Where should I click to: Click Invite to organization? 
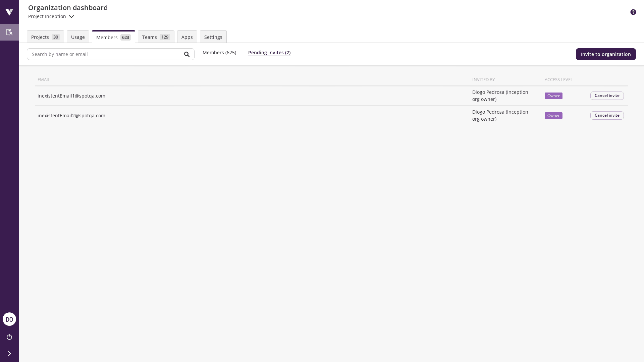click(x=606, y=54)
